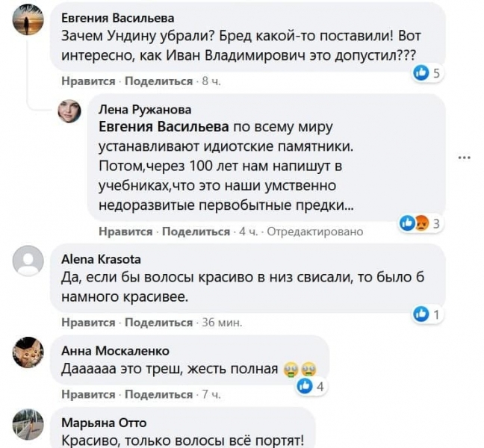
Task: Share Евгения Васильева's comment via Поделиться
Action: [x=158, y=81]
